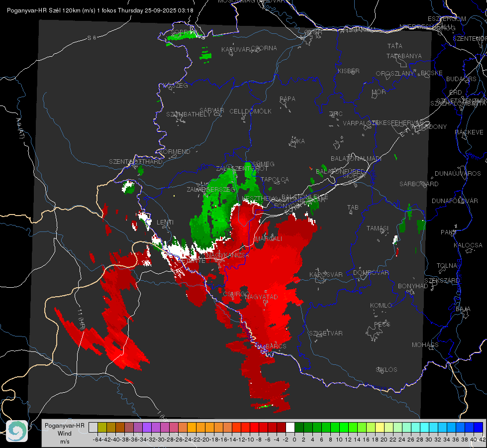Click the '11 (HR)' road label
Image resolution: width=487 pixels, height=448 pixels.
[x=81, y=320]
